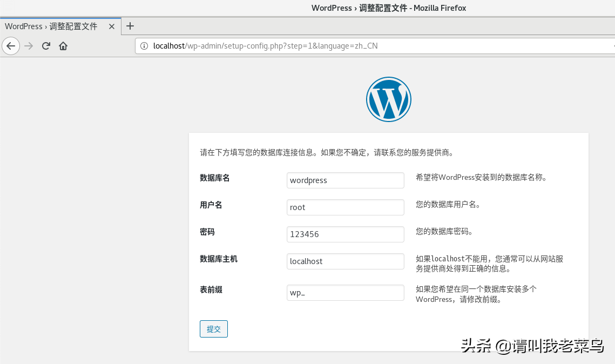This screenshot has width=615, height=364.
Task: Click the 请在下方填写您的数据库连接信息 intro text
Action: (327, 153)
